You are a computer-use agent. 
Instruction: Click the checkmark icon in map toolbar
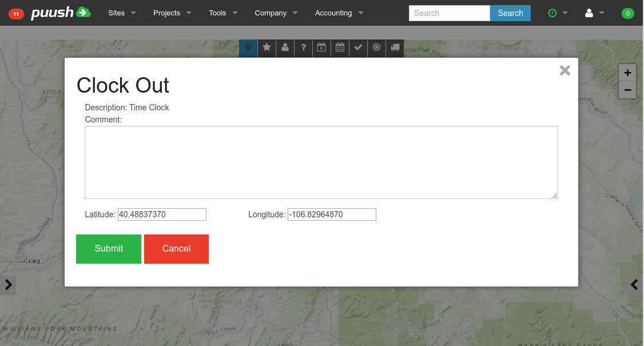pos(358,48)
